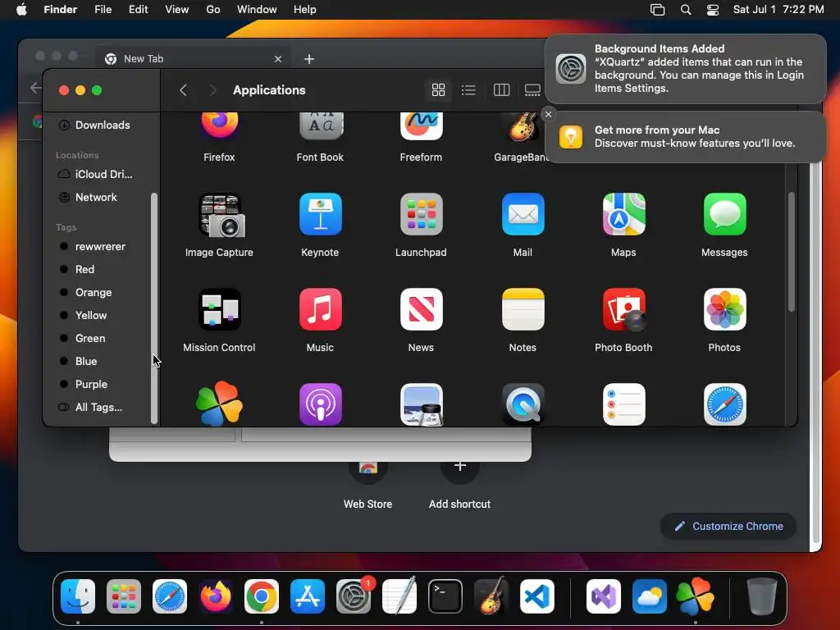Select the Photo Booth app icon
The image size is (840, 630).
tap(623, 309)
